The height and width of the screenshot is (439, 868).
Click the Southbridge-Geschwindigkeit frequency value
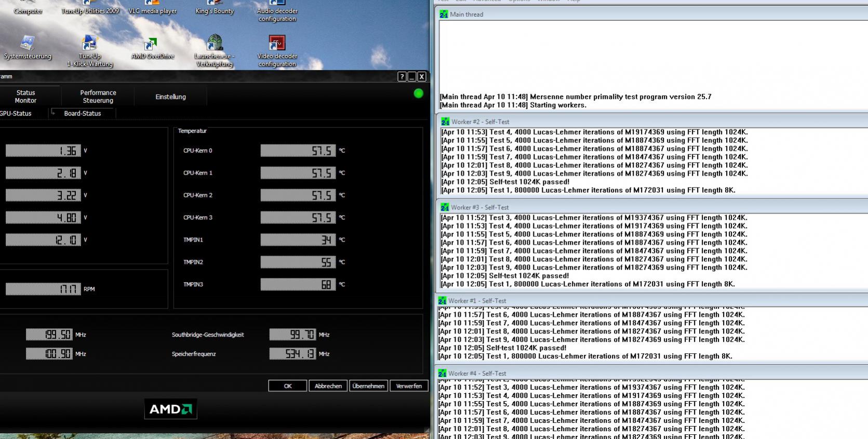(x=292, y=335)
